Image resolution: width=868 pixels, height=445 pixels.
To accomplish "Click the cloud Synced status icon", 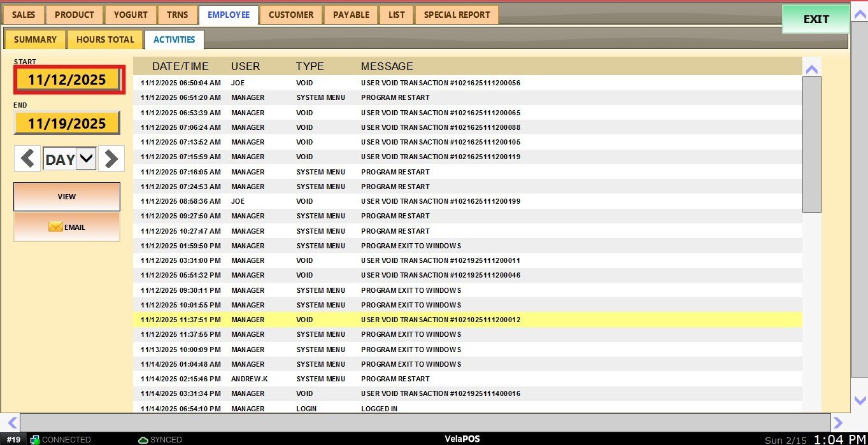I will pos(143,439).
